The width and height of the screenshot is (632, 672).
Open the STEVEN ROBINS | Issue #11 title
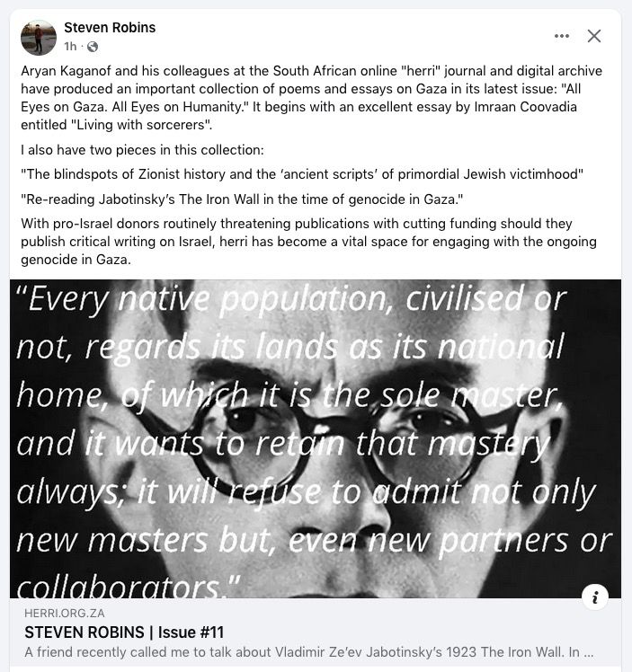tap(124, 632)
